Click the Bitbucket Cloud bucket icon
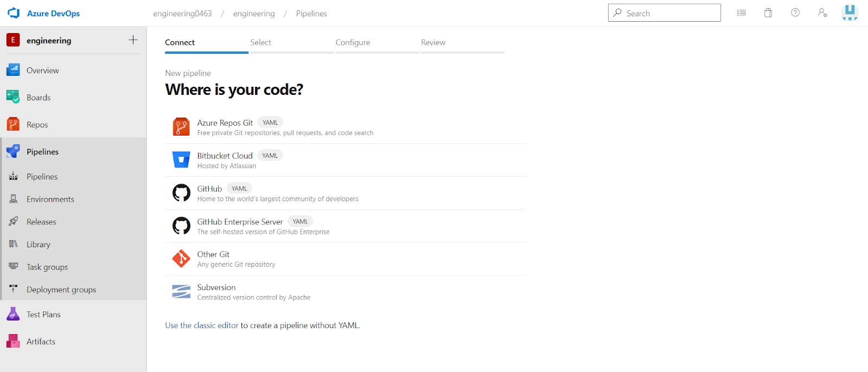 click(181, 160)
